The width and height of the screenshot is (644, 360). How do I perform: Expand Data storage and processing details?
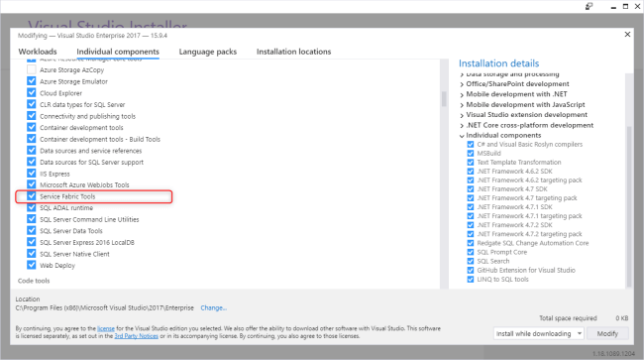tap(462, 74)
